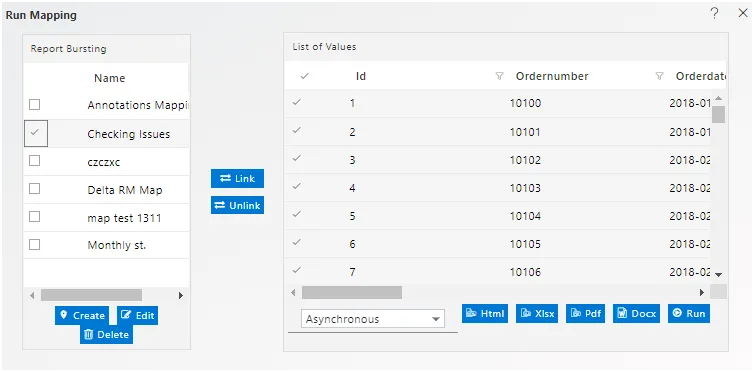The height and width of the screenshot is (372, 754).
Task: Delete the selected mapping
Action: coord(106,335)
